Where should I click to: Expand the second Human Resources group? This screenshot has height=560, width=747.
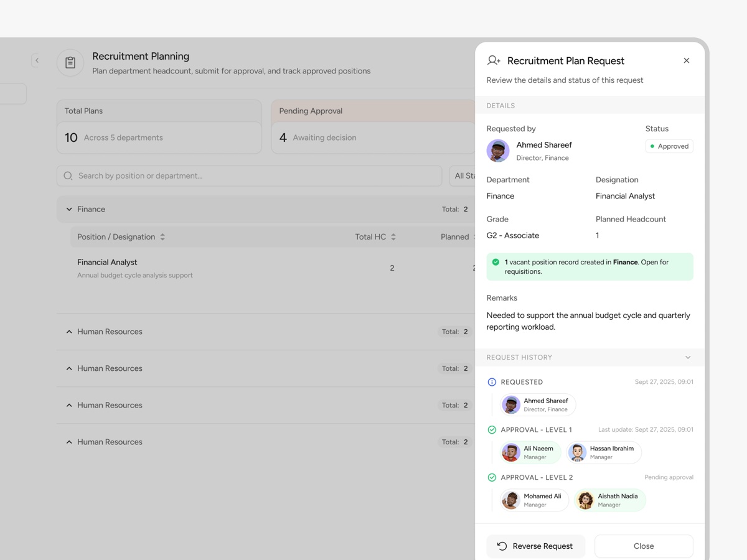[69, 368]
